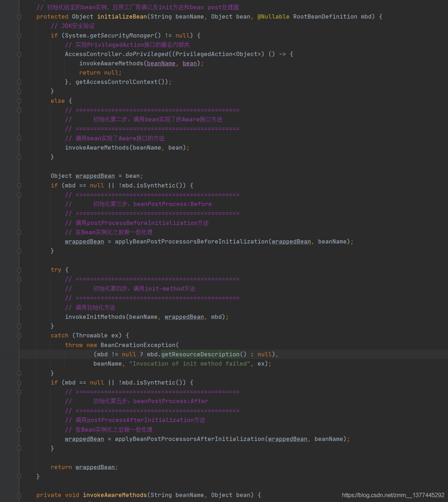
Task: Click the top comment starting '初始化给定的bean实例'
Action: (x=138, y=7)
